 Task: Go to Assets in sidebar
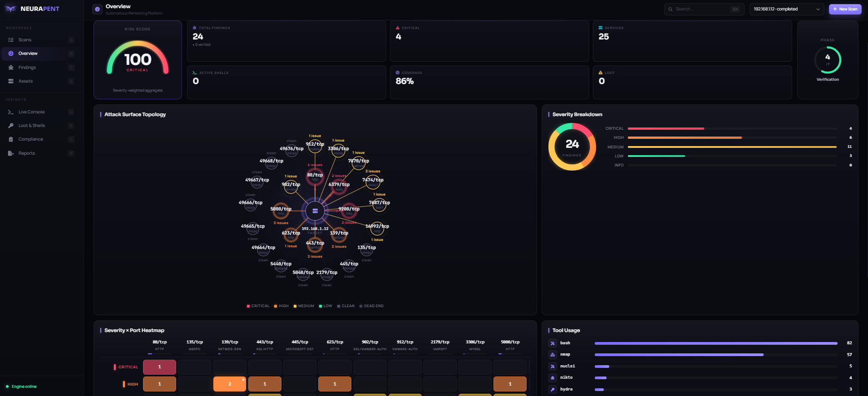[x=42, y=81]
